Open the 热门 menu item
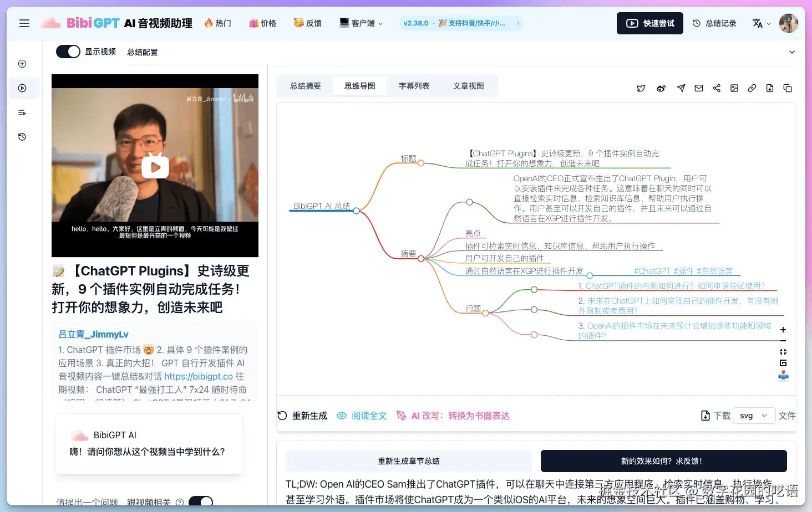The image size is (812, 512). click(x=217, y=23)
